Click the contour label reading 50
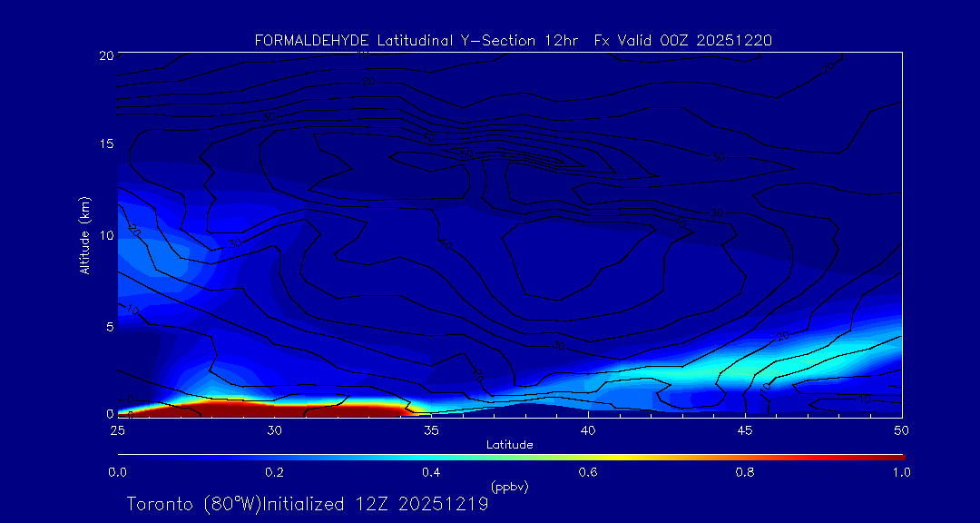This screenshot has width=980, height=523. (466, 153)
